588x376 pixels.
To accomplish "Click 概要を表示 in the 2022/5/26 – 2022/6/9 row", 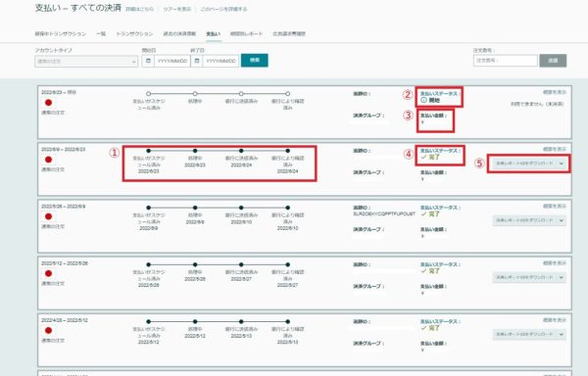I will [555, 206].
